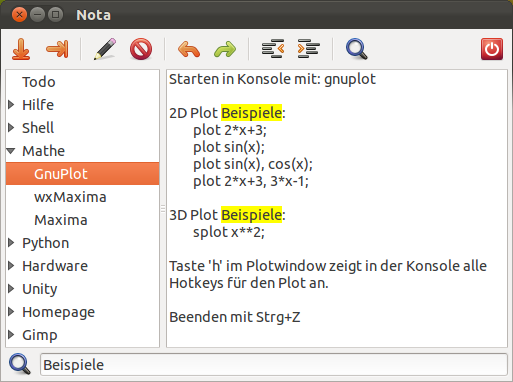
Task: Click the indent (move right) icon
Action: coord(309,49)
